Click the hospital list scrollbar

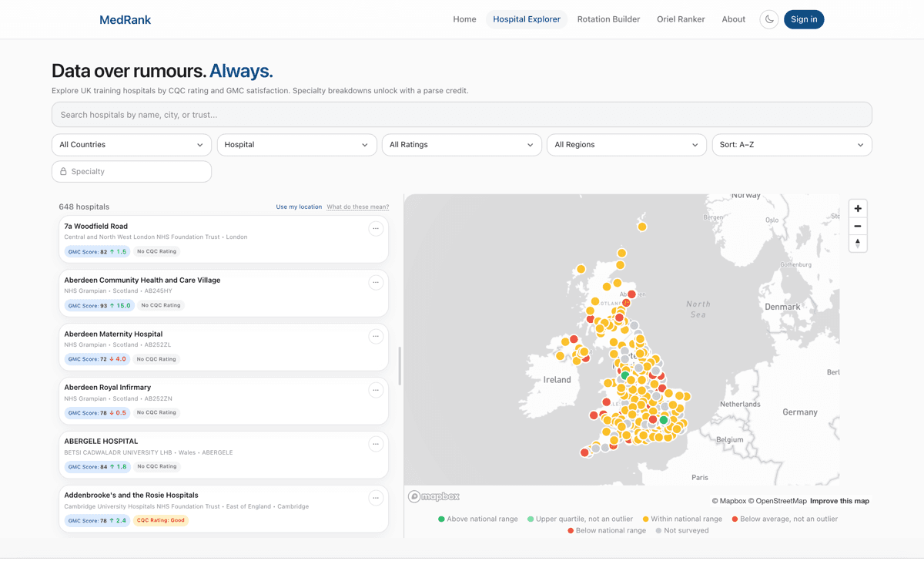400,366
